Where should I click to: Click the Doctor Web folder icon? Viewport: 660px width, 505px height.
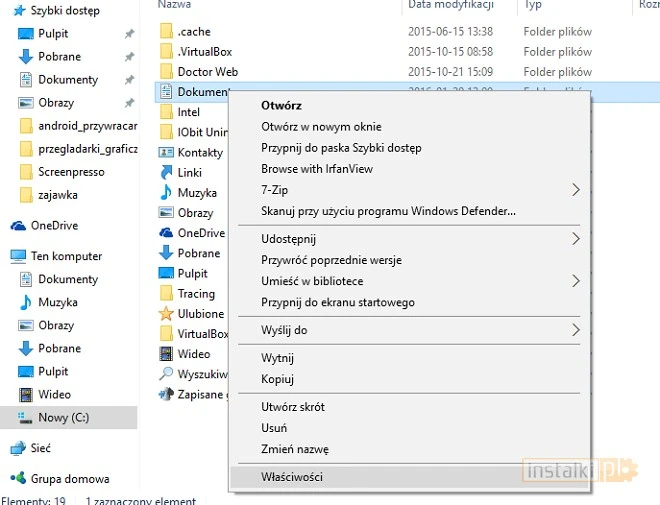coord(167,72)
